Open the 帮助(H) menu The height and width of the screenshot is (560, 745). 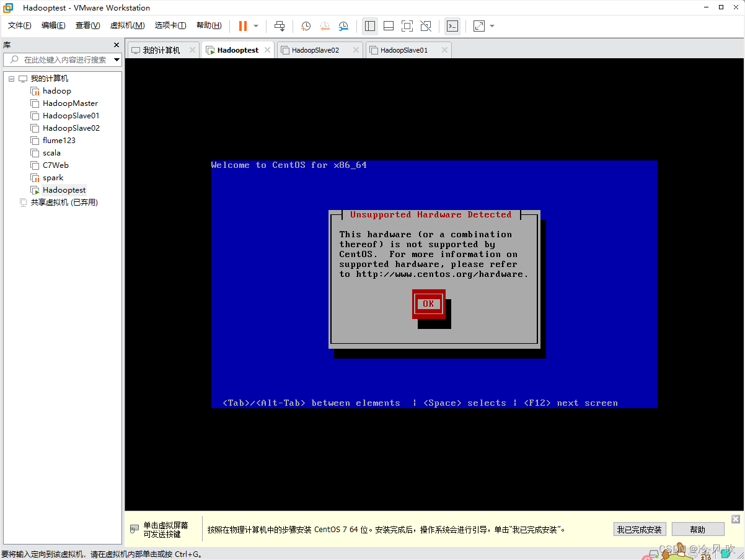pyautogui.click(x=209, y=25)
